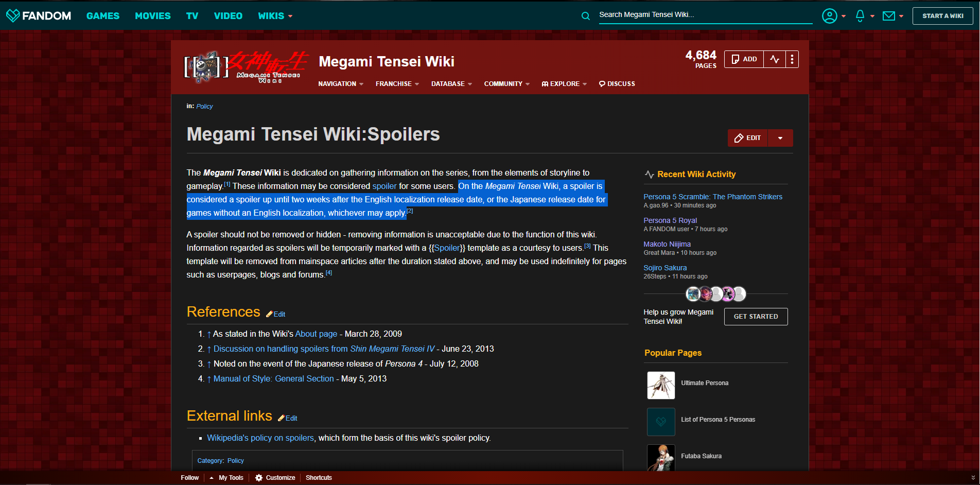Expand the FRANCHISE menu
980x485 pixels.
coord(397,84)
